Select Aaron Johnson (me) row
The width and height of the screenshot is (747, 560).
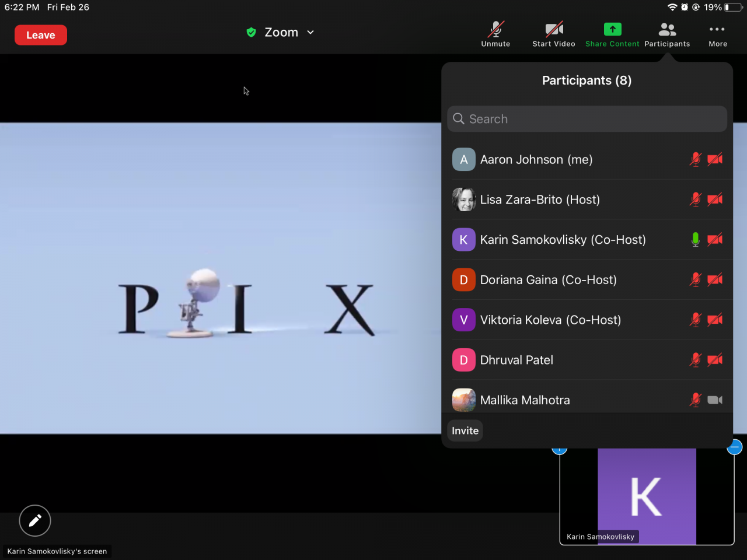tap(587, 159)
